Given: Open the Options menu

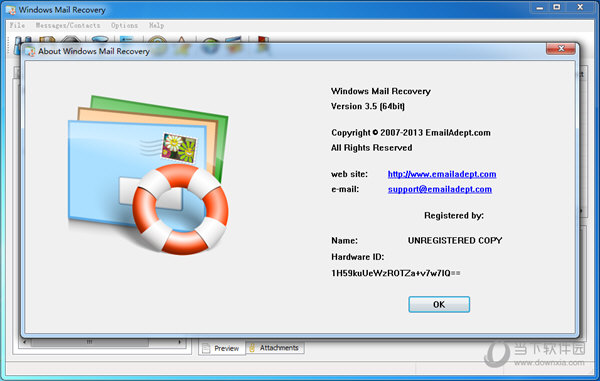Looking at the screenshot, I should pos(124,25).
